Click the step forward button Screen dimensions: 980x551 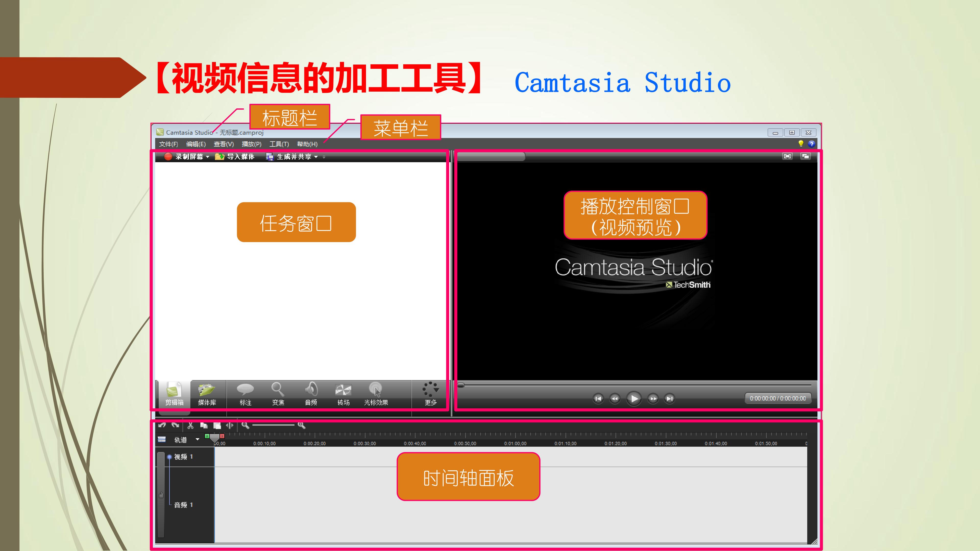[x=653, y=398]
